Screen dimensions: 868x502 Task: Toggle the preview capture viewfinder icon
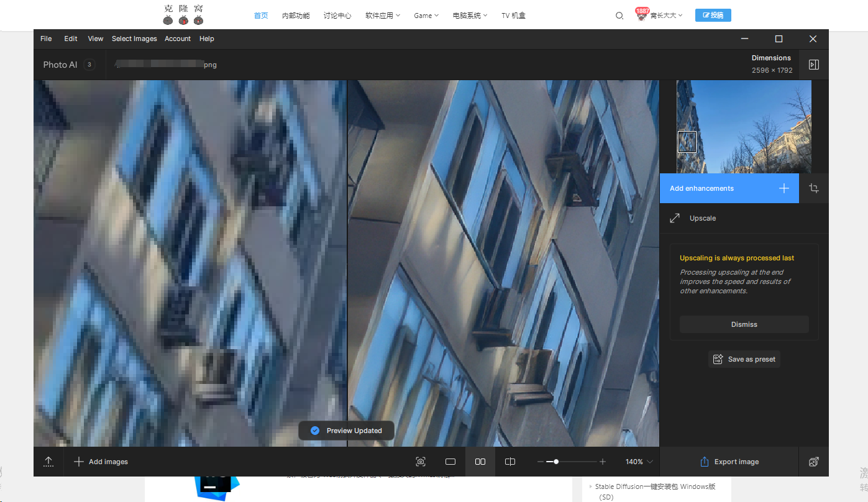(x=421, y=462)
